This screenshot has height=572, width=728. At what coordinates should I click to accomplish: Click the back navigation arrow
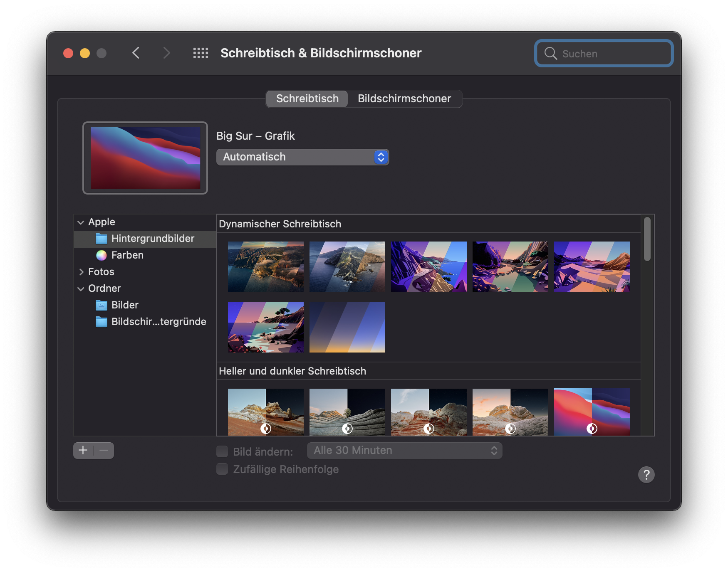point(136,53)
